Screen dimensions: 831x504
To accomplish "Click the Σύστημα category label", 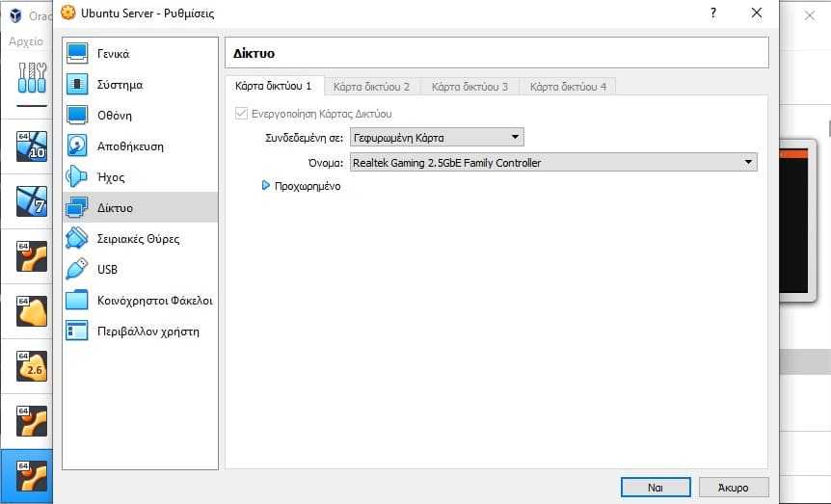I will 120,85.
